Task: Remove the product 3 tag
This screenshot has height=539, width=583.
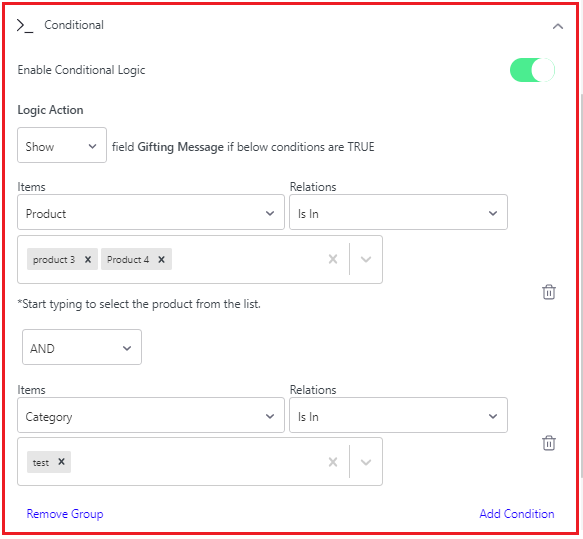Action: point(88,259)
